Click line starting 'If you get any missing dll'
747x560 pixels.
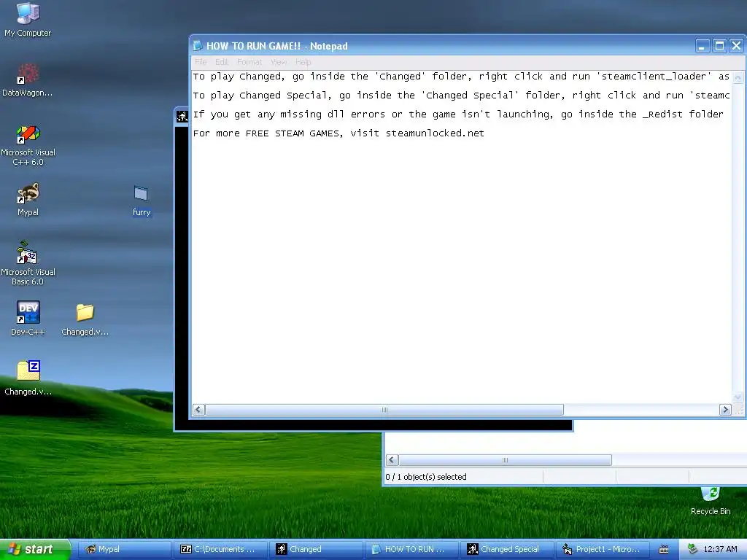[458, 114]
